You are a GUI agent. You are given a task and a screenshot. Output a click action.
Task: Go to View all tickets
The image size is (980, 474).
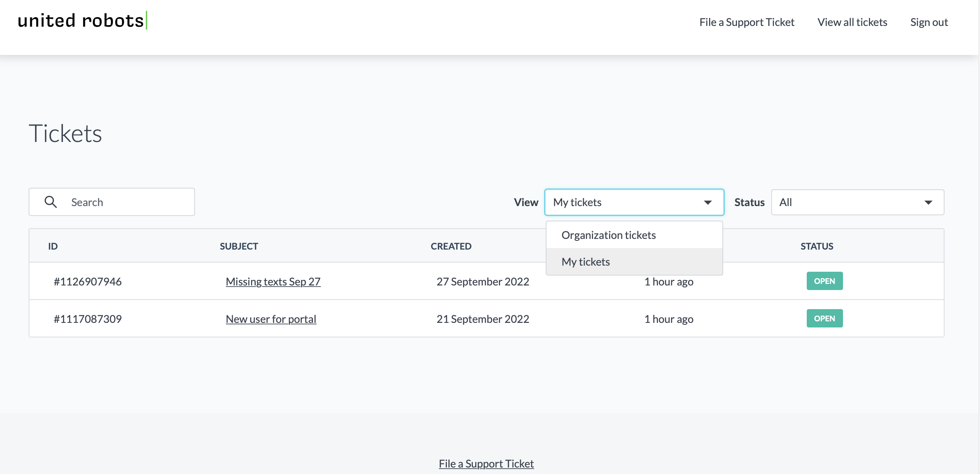tap(852, 22)
